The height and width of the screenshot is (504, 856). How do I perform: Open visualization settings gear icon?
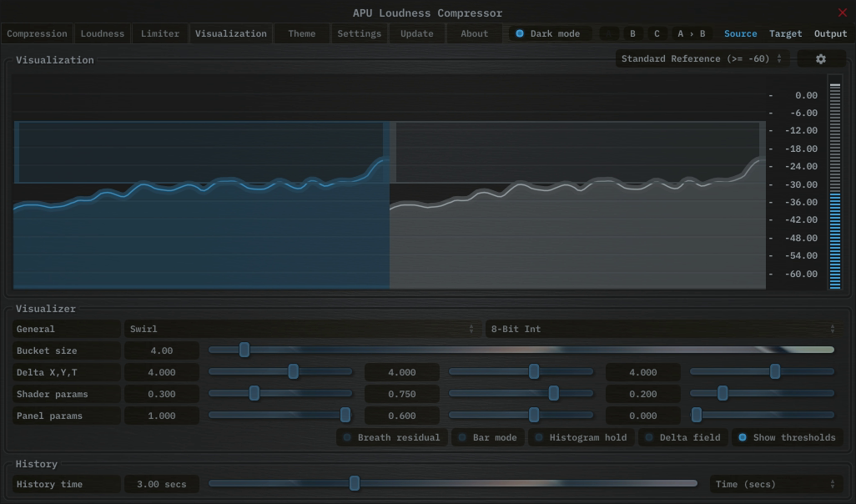point(821,59)
